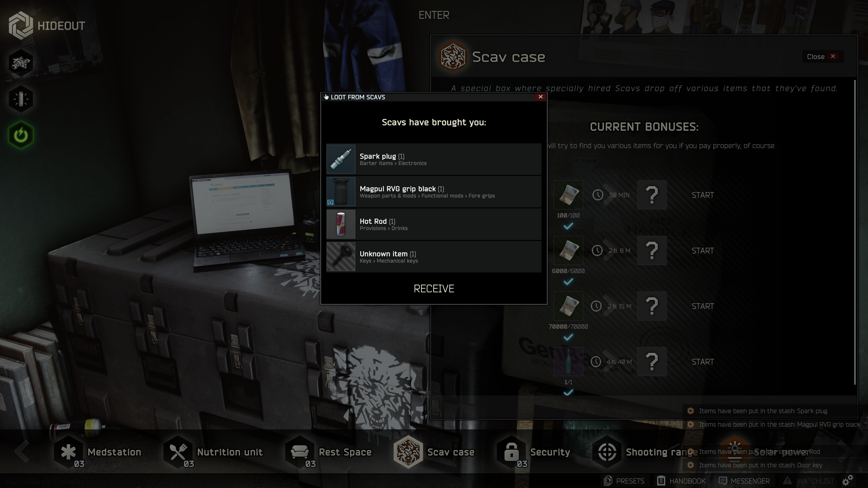This screenshot has height=488, width=868.
Task: Click the START button for 58 MIN task
Action: pyautogui.click(x=702, y=195)
